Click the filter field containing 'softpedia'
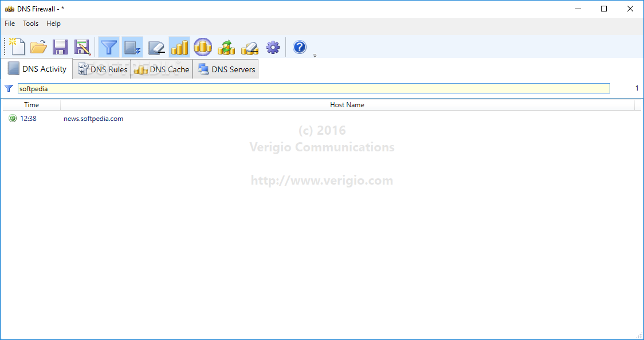 tap(314, 88)
